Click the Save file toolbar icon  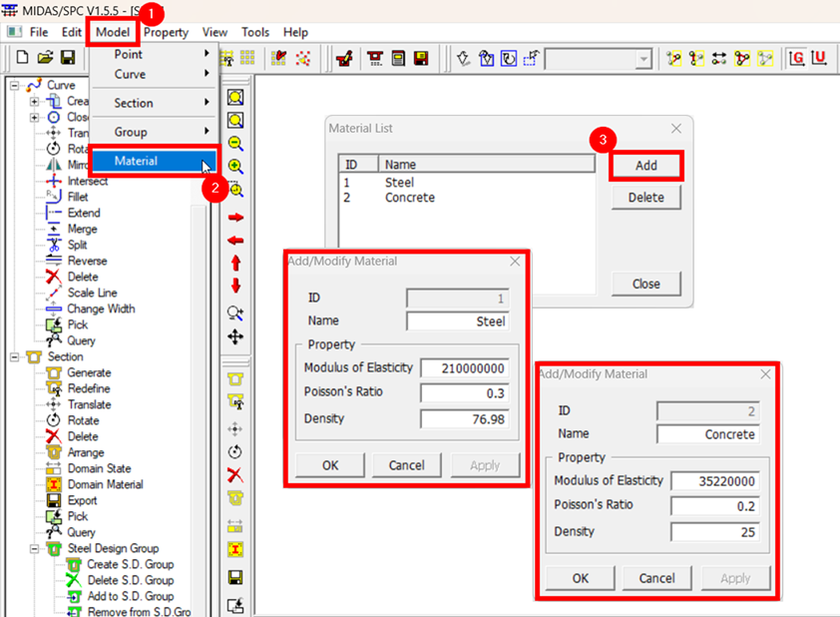(x=66, y=58)
